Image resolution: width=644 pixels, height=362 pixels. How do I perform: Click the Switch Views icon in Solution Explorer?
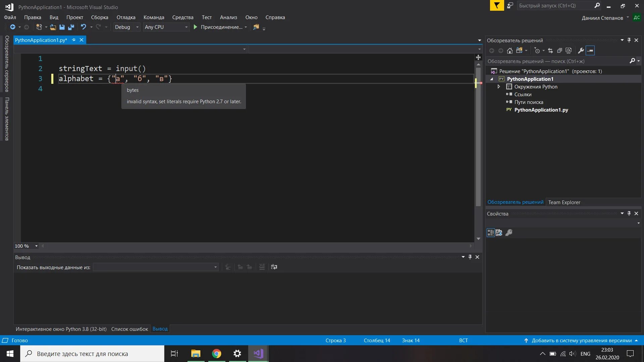(519, 51)
